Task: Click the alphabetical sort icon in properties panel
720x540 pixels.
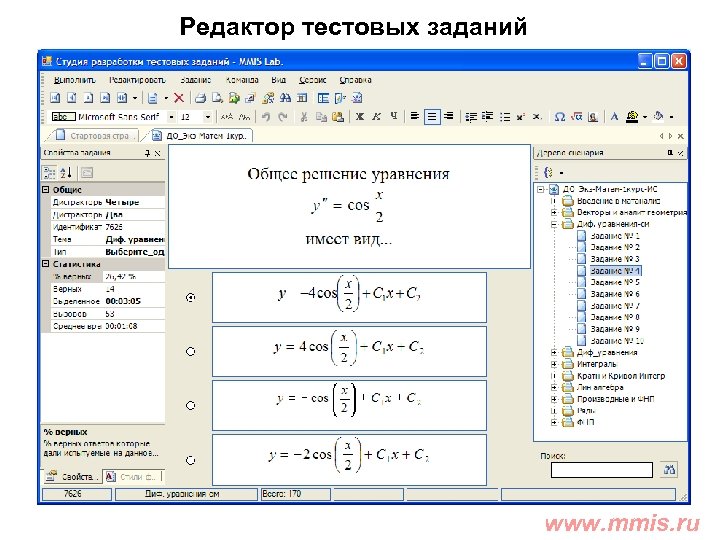Action: pyautogui.click(x=66, y=173)
